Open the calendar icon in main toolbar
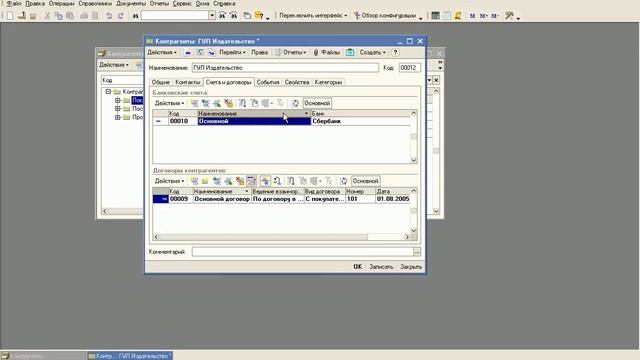Image resolution: width=640 pixels, height=360 pixels. 447,16
